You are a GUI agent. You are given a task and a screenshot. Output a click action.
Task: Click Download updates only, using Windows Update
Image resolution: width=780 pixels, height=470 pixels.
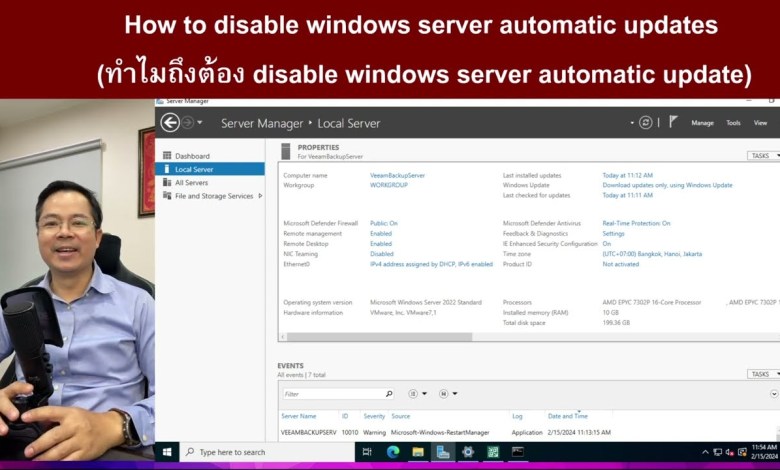pyautogui.click(x=667, y=185)
